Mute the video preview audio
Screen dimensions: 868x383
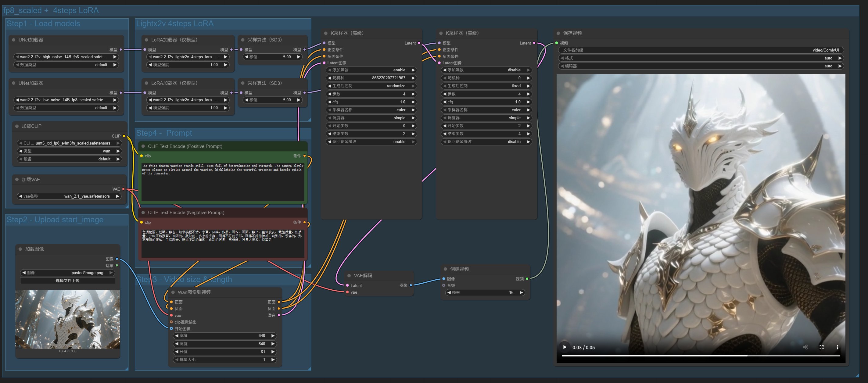coord(805,347)
